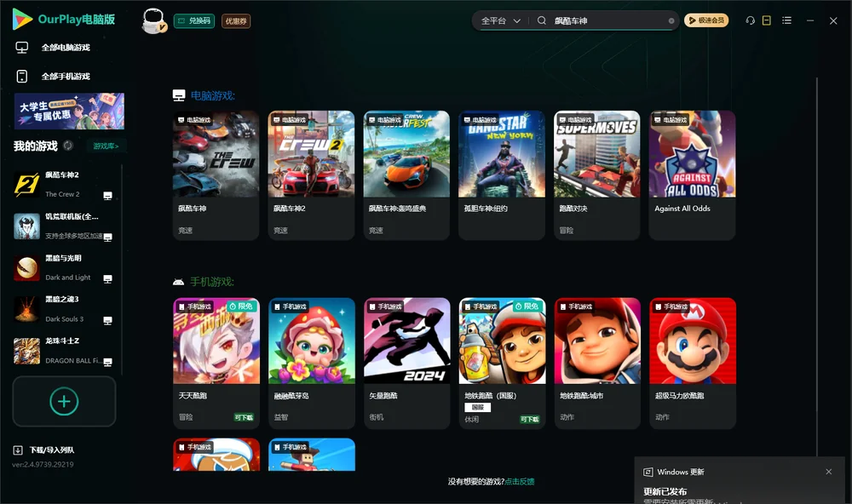The width and height of the screenshot is (852, 504).
Task: Open the 飙酷车神:轰鸣盛典 Motorfest card
Action: [406, 175]
